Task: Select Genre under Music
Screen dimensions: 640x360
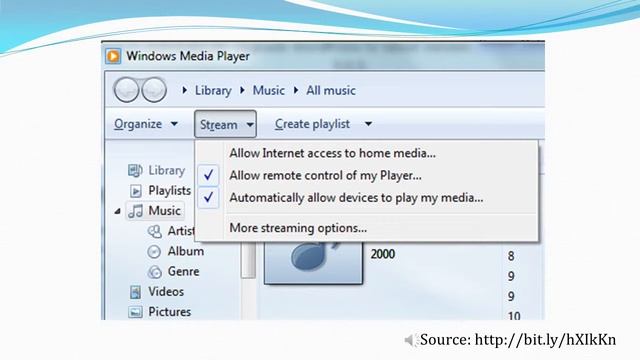Action: [x=183, y=271]
